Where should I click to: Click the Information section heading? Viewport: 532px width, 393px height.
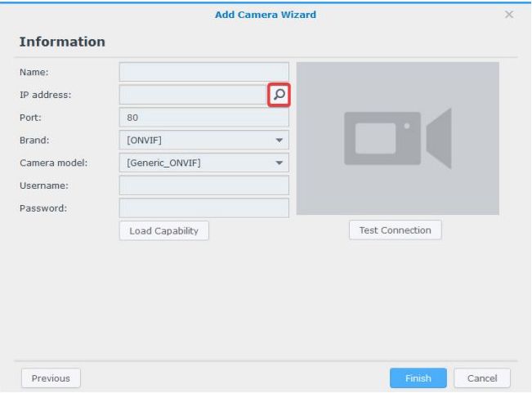pos(62,41)
